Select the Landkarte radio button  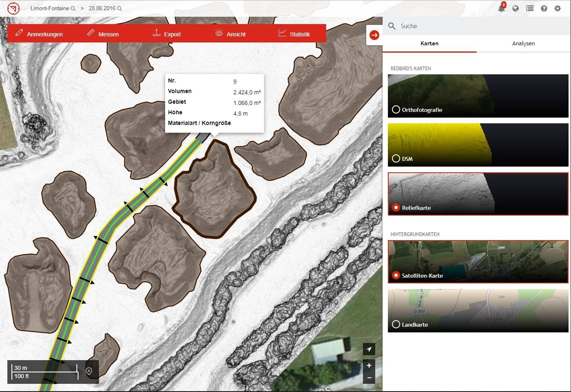[x=396, y=324]
